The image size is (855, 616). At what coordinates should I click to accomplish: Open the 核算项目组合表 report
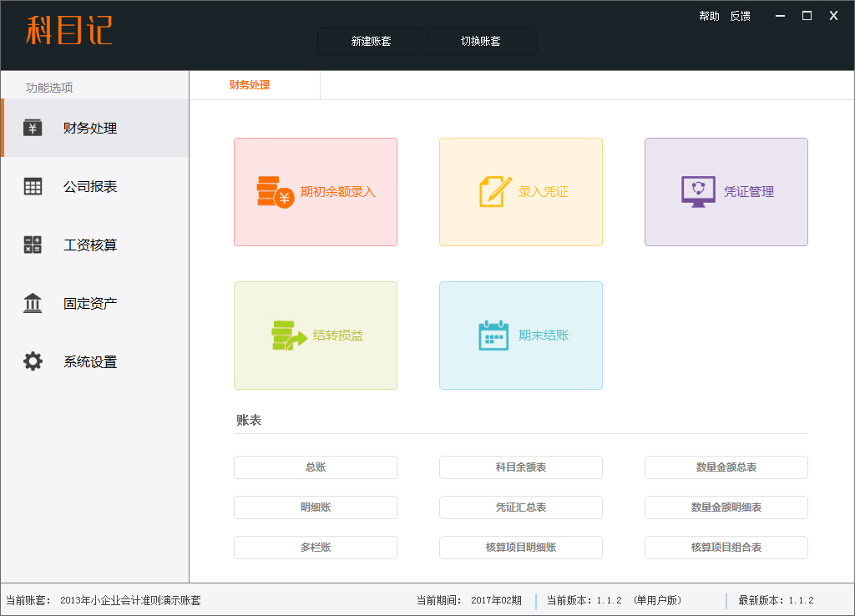pos(725,548)
